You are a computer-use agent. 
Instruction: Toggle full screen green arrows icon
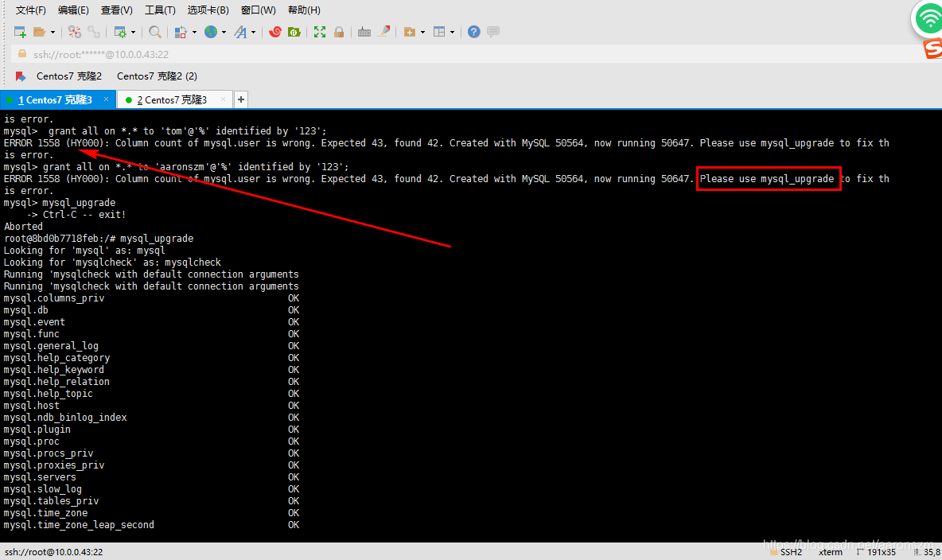pos(320,32)
